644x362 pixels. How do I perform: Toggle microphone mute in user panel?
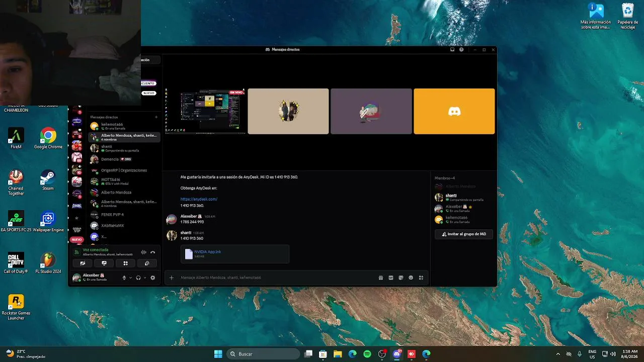124,278
